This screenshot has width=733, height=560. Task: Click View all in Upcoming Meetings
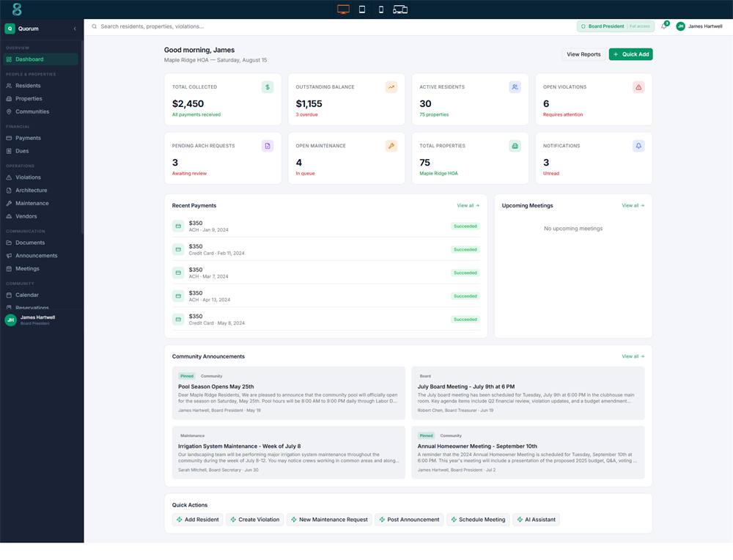point(633,206)
